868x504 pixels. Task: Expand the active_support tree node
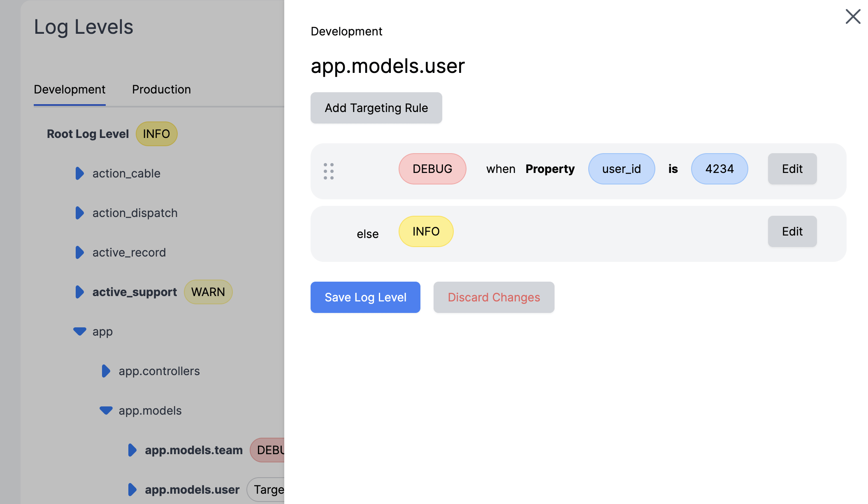pyautogui.click(x=80, y=292)
